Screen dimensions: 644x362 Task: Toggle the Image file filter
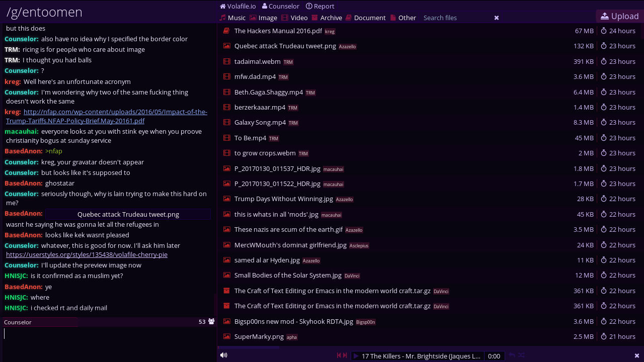click(264, 18)
